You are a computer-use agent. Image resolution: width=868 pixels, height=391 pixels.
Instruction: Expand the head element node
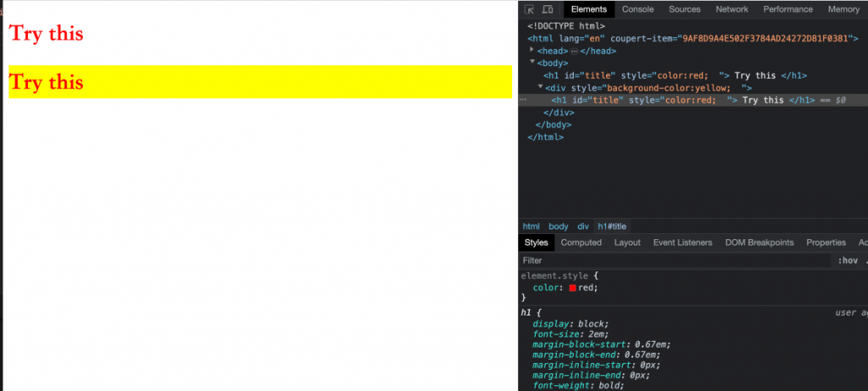tap(532, 50)
